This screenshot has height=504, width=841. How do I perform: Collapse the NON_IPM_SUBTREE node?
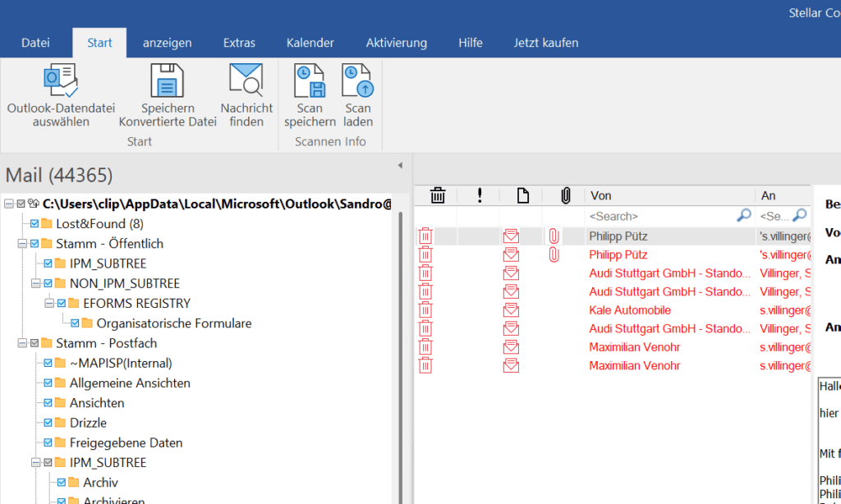coord(35,283)
